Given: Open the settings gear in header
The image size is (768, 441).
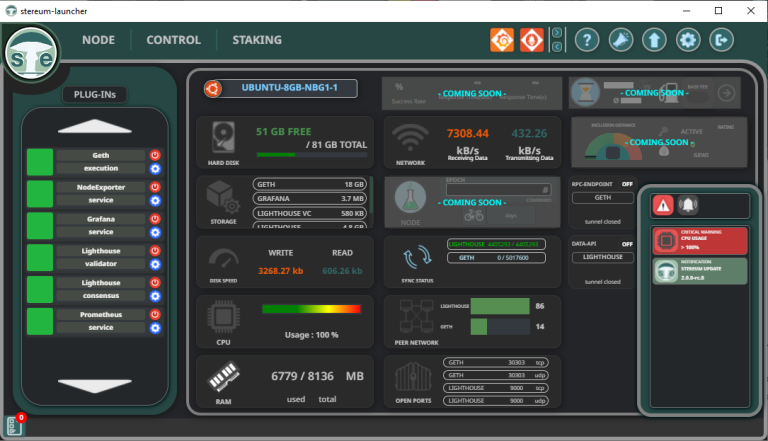Looking at the screenshot, I should point(688,40).
